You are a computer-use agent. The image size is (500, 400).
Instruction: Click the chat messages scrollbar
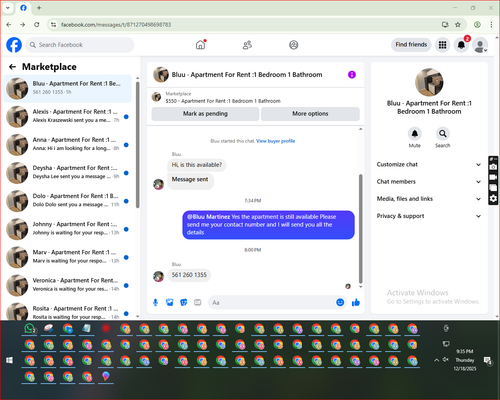[x=360, y=229]
